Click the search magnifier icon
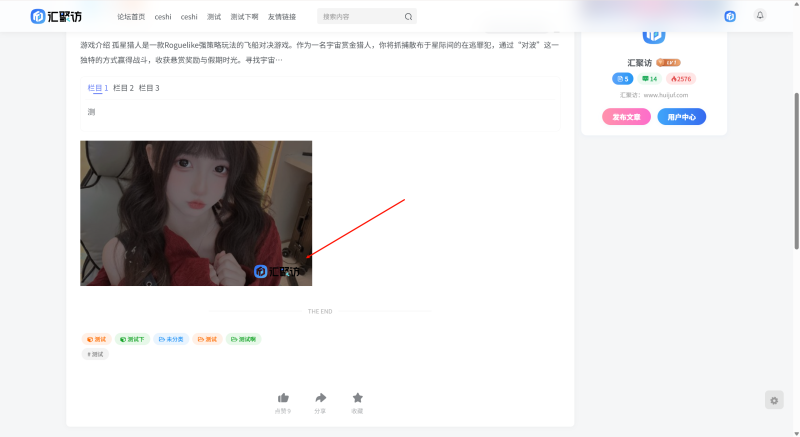The width and height of the screenshot is (800, 437). [408, 17]
